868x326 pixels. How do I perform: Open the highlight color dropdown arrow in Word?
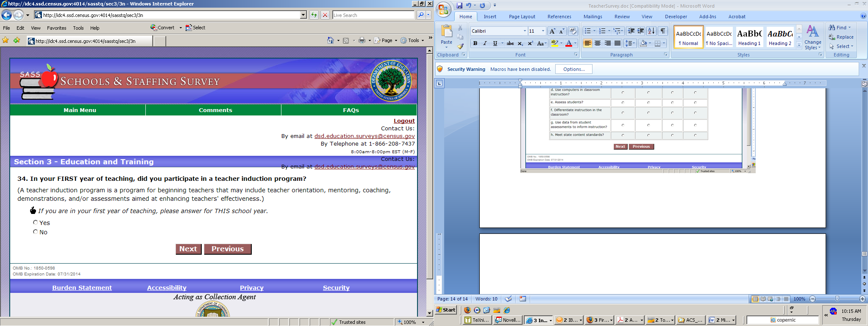coord(561,43)
